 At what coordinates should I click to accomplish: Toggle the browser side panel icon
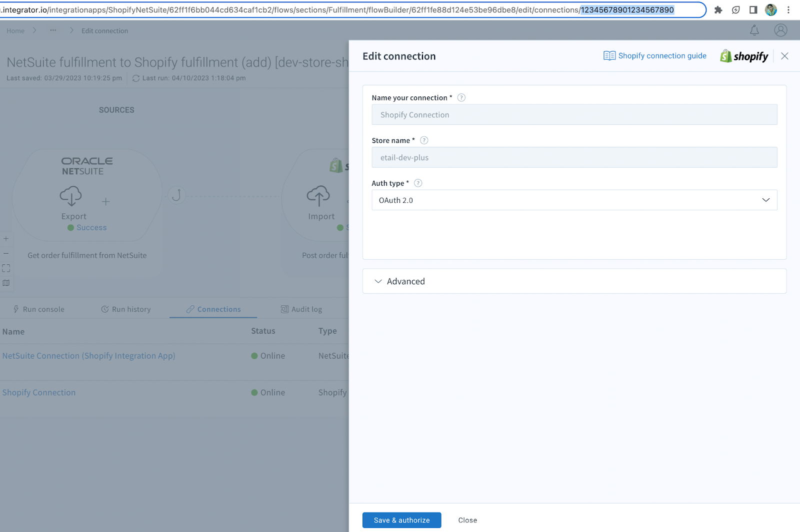753,10
